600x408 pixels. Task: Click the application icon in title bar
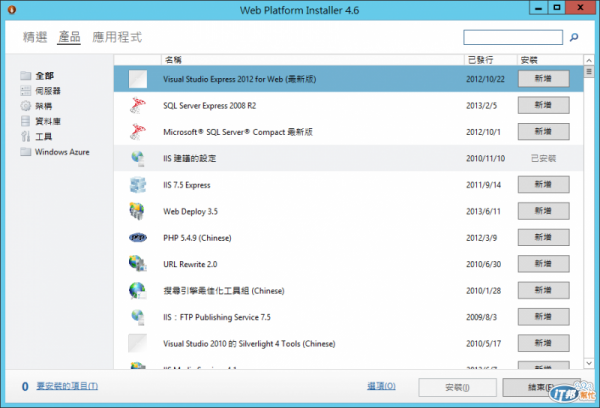12,10
